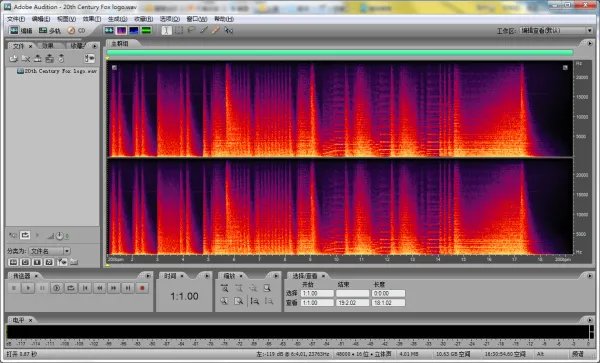This screenshot has width=600, height=363.
Task: Choose the marquee selection tool
Action: 179,30
